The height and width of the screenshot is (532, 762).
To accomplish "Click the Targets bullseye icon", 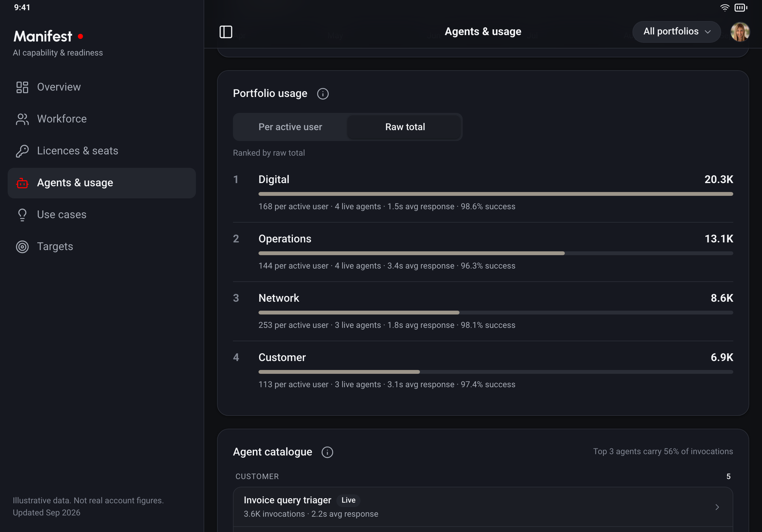I will click(22, 247).
